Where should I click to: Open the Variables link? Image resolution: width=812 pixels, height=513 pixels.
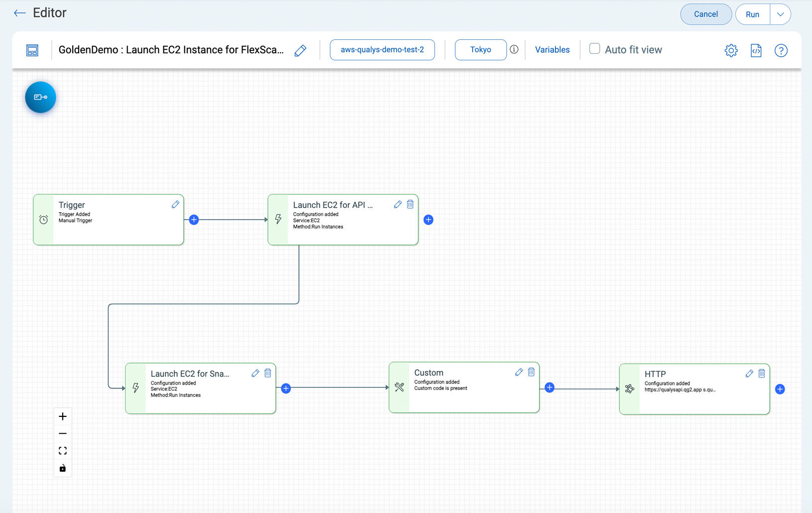click(552, 50)
